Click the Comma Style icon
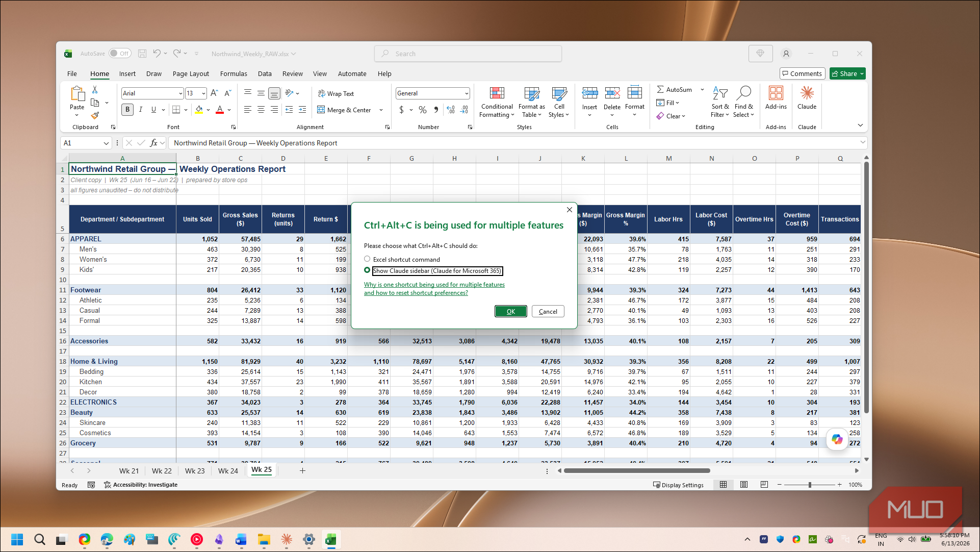Viewport: 980px width, 552px height. (x=436, y=110)
